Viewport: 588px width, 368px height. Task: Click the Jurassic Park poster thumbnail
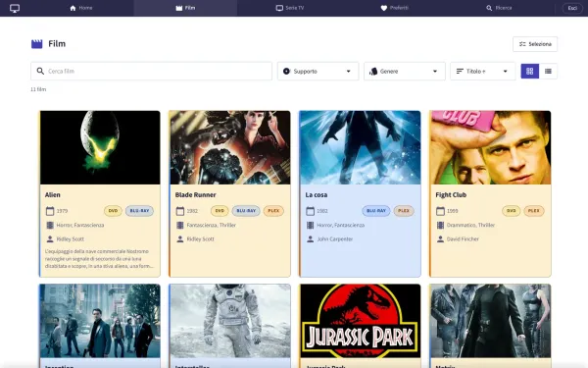coord(361,321)
